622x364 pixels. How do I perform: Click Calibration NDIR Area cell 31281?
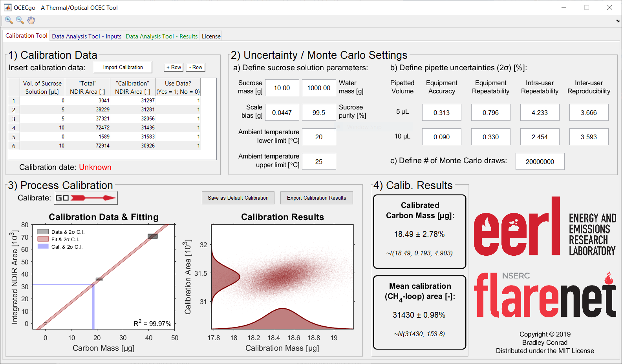[x=133, y=110]
